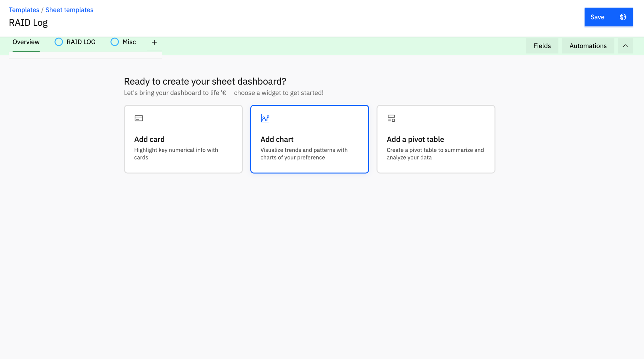Screen dimensions: 644x359
Task: Open the Automations panel
Action: coord(588,46)
